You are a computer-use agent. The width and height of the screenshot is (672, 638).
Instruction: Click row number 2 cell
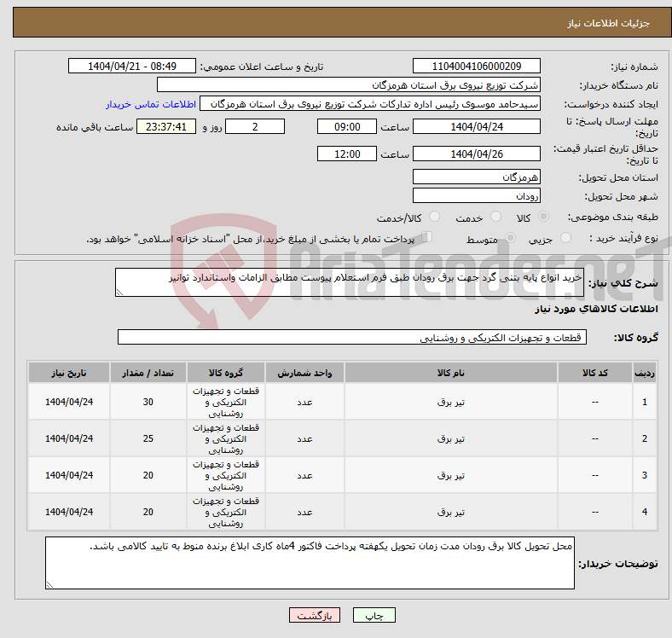pyautogui.click(x=644, y=438)
